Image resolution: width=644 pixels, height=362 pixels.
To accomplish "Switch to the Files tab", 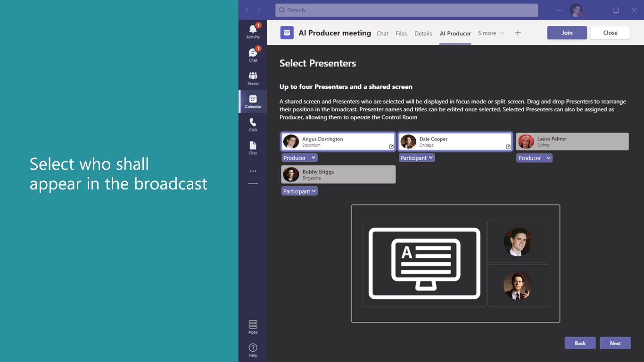I will pyautogui.click(x=401, y=33).
